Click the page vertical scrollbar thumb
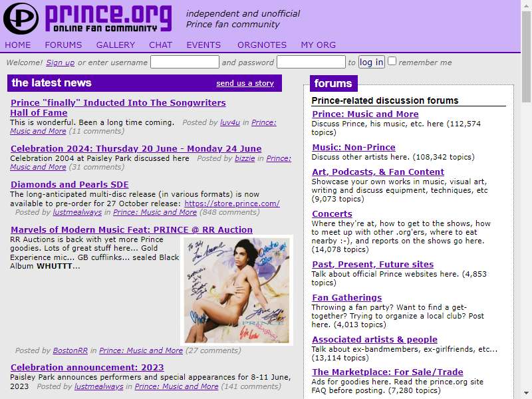Viewport: 532px width, 399px height. (526, 56)
